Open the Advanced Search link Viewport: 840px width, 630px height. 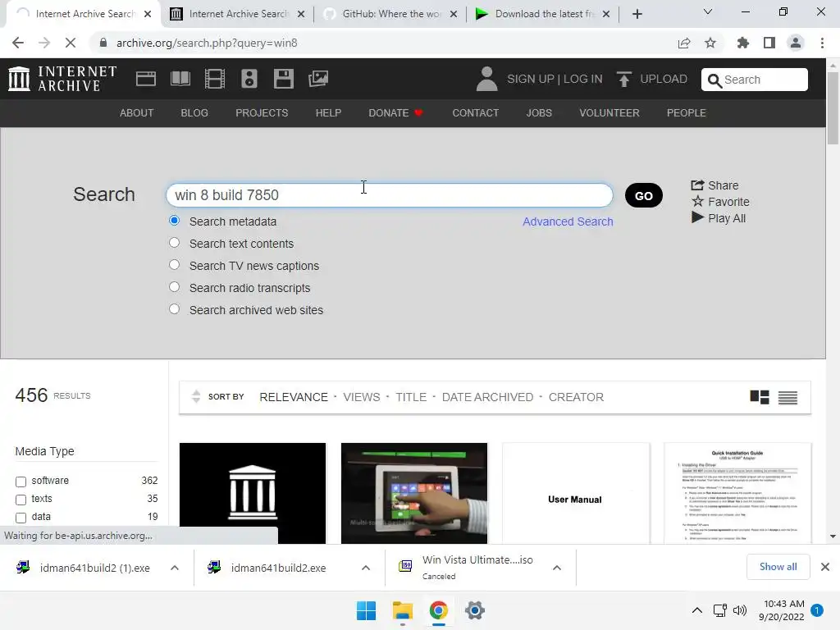tap(568, 221)
